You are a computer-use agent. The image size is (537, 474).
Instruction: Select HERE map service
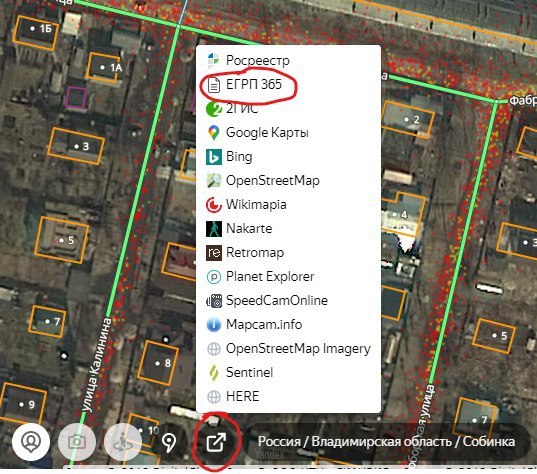[x=288, y=396]
